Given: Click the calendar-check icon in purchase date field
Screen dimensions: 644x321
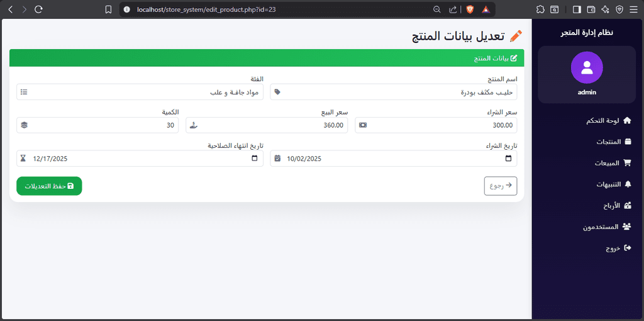Looking at the screenshot, I should coord(277,158).
